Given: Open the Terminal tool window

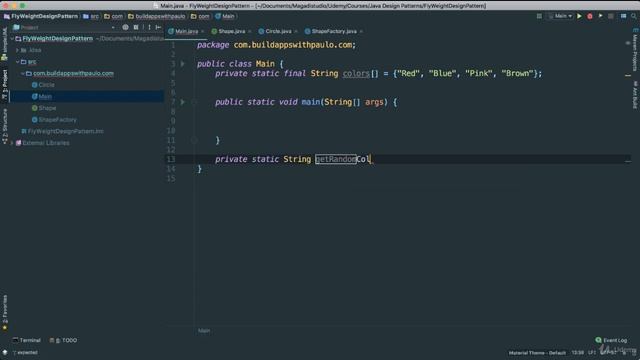Looking at the screenshot, I should 27,340.
